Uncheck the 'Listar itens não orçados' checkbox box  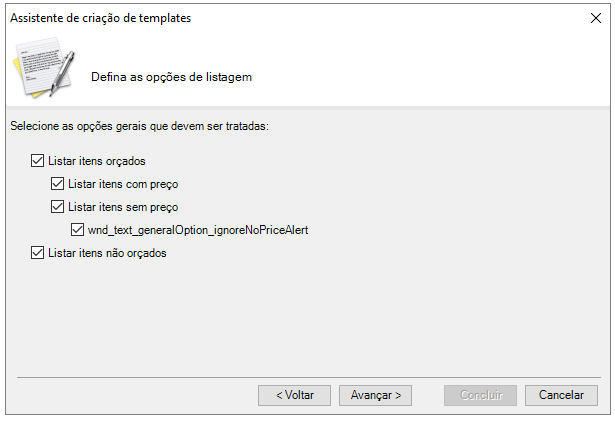pos(37,253)
